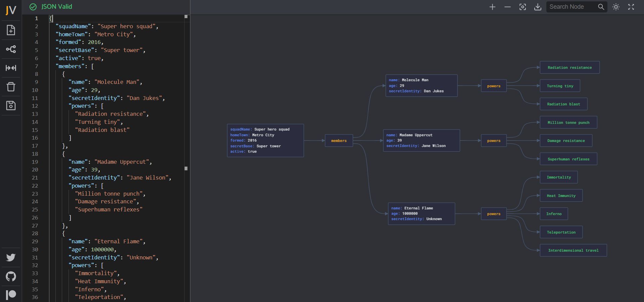Clear JSON with the trash icon

(x=11, y=87)
